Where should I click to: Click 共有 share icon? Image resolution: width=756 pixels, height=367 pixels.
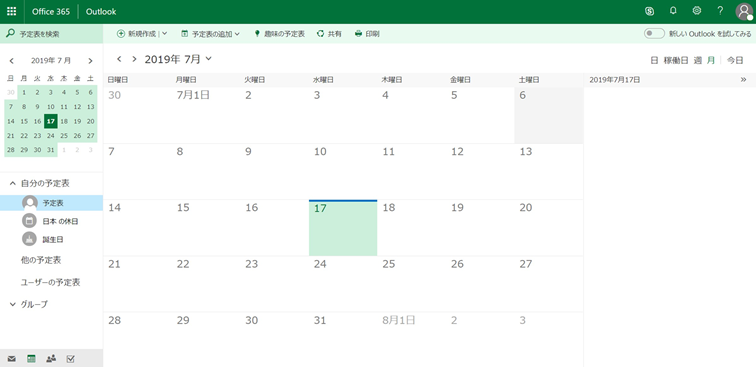point(320,34)
